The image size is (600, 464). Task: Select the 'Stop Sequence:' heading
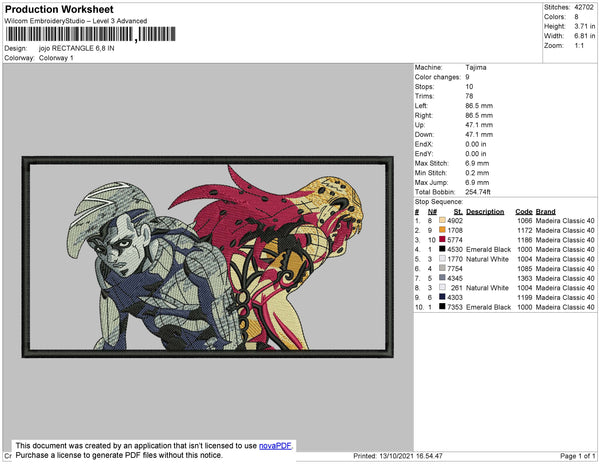(439, 202)
